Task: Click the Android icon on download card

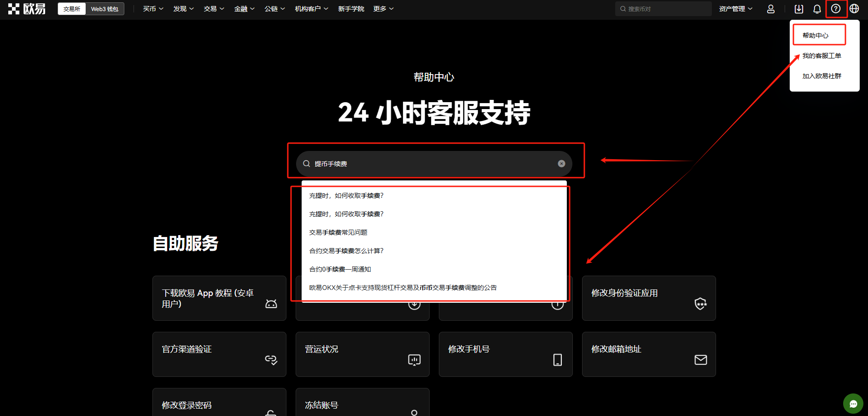Action: tap(271, 304)
